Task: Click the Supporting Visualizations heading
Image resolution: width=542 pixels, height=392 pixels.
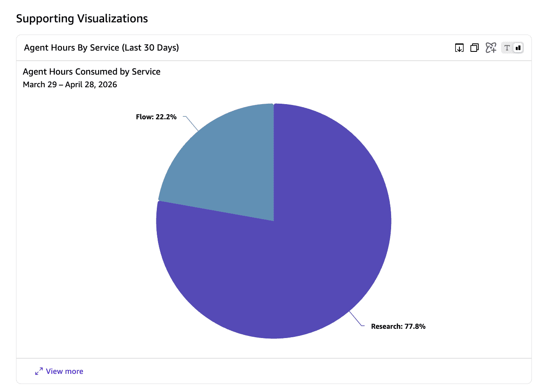Action: coord(82,19)
